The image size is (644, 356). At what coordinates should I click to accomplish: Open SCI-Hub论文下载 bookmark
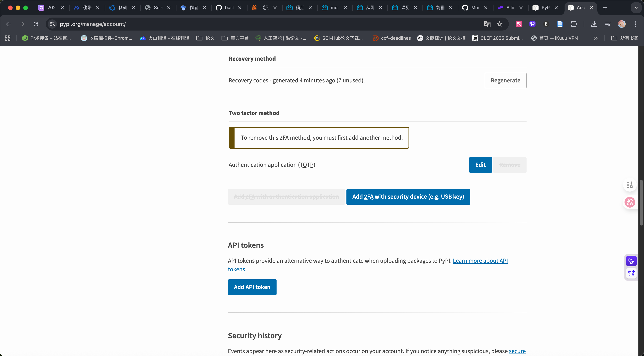[x=338, y=38]
